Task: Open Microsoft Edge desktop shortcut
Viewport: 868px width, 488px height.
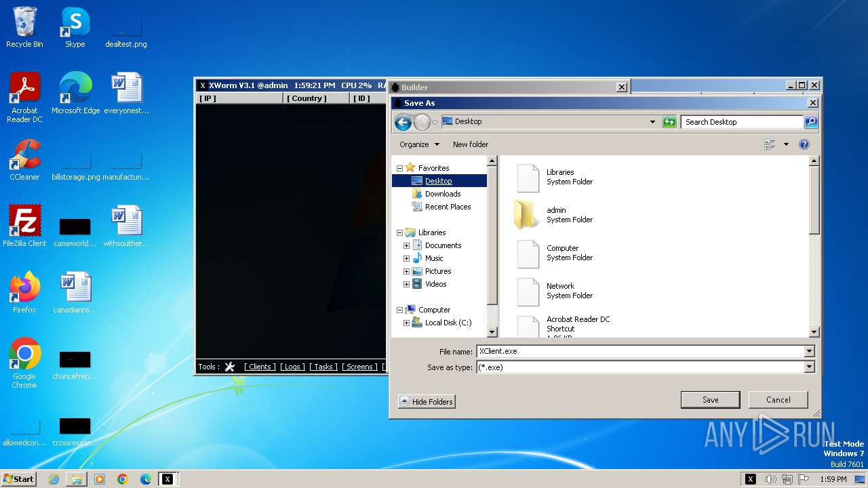Action: point(75,94)
